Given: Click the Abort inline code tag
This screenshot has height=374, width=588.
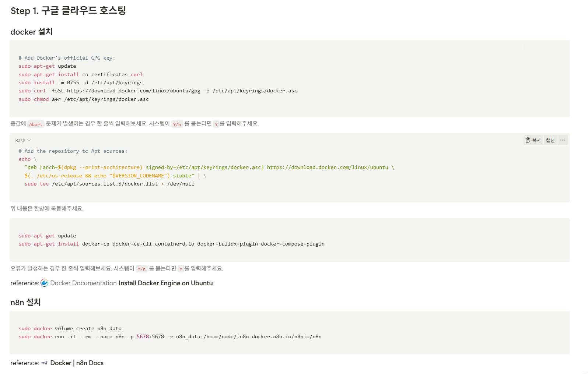Looking at the screenshot, I should tap(36, 124).
